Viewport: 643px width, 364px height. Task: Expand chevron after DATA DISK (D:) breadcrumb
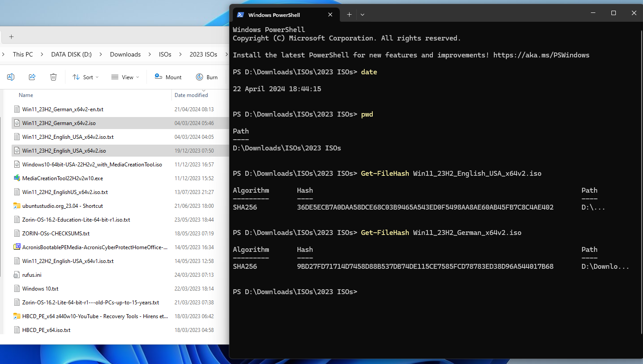[x=101, y=54]
